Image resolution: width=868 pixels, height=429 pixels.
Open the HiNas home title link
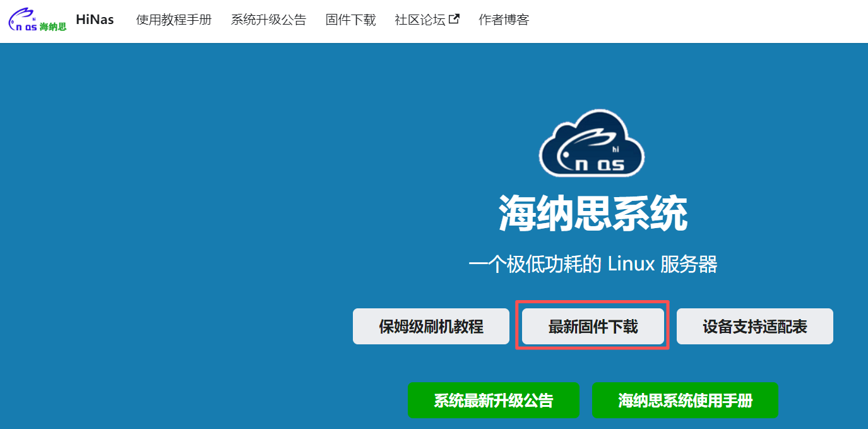[95, 20]
